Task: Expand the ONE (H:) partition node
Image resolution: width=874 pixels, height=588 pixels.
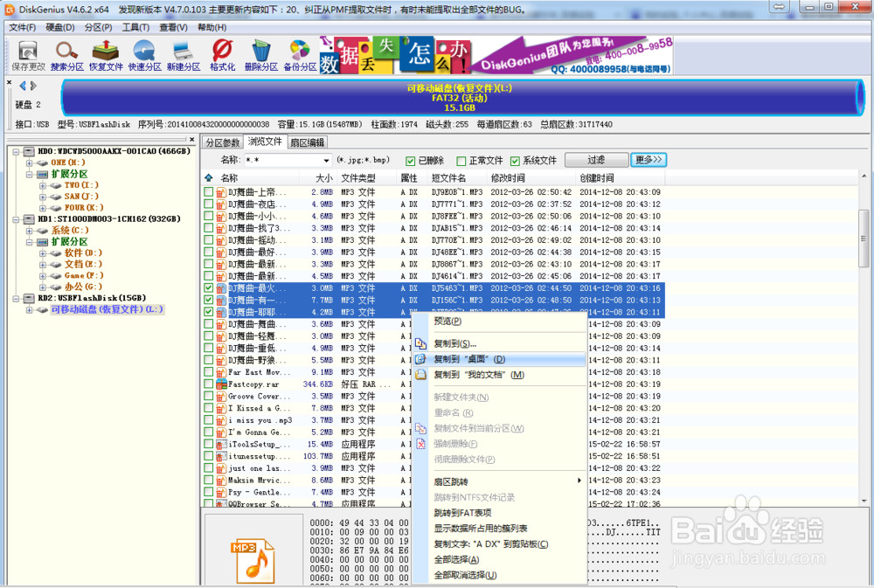Action: [30, 163]
